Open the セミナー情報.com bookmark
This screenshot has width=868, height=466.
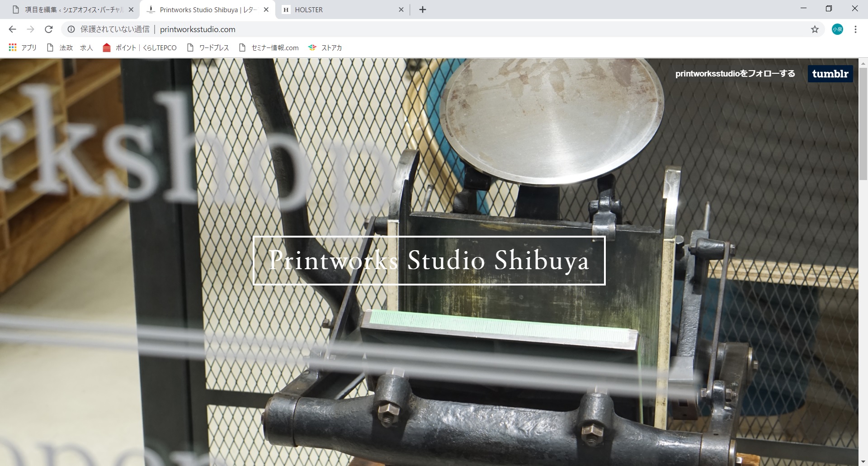[269, 48]
